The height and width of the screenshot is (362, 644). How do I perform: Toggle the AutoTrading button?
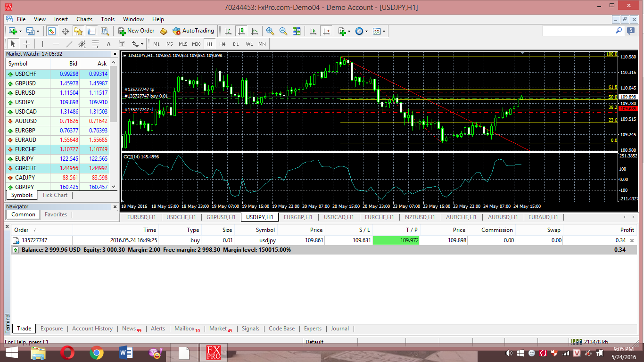pos(193,31)
